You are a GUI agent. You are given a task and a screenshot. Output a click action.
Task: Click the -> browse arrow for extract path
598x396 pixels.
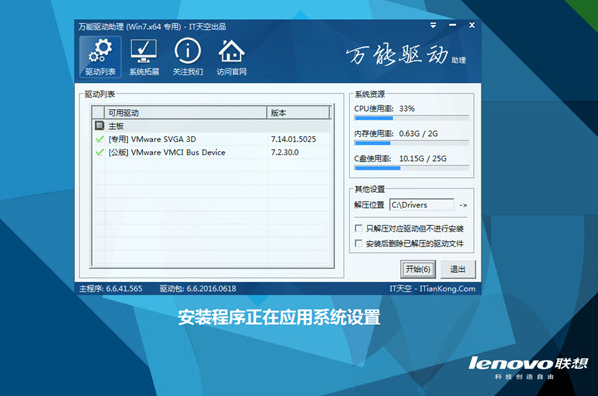pos(463,205)
